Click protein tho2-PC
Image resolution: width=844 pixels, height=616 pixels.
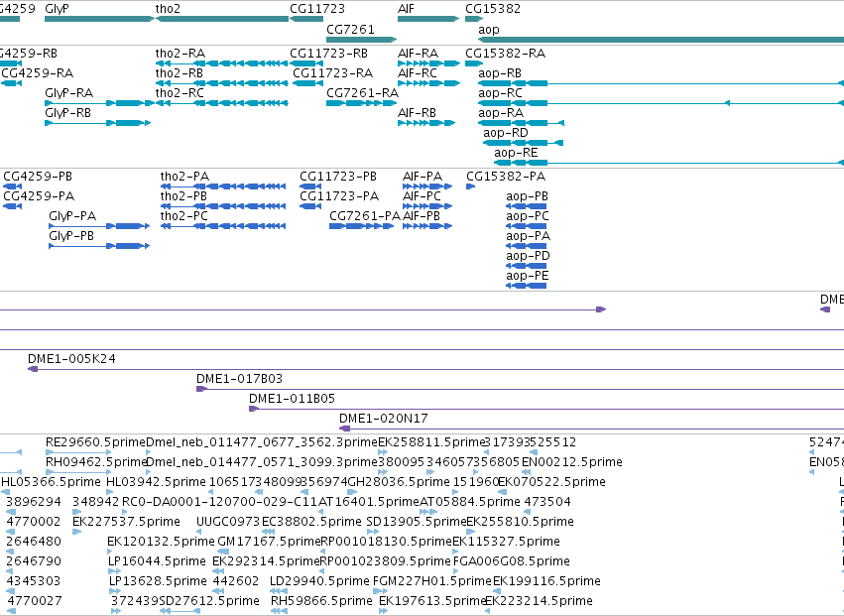223,226
